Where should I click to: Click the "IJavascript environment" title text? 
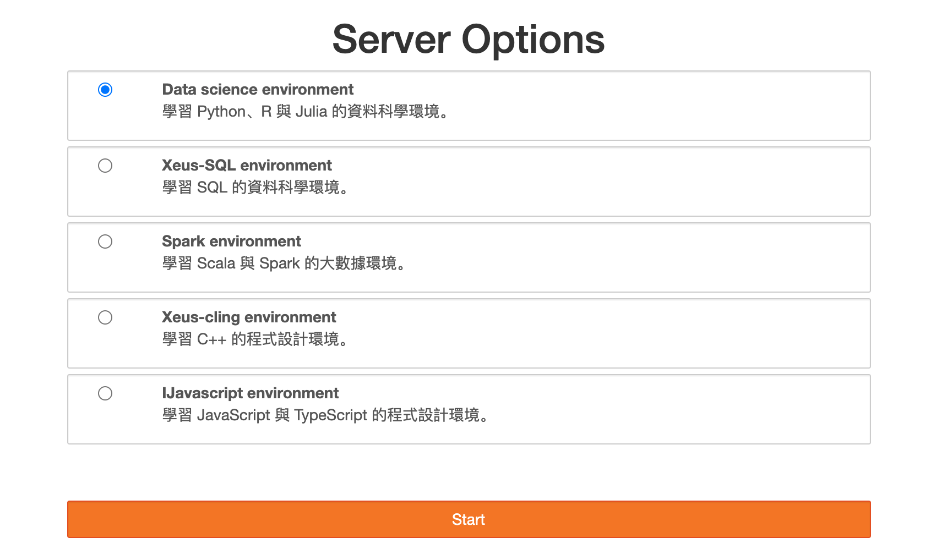point(250,393)
